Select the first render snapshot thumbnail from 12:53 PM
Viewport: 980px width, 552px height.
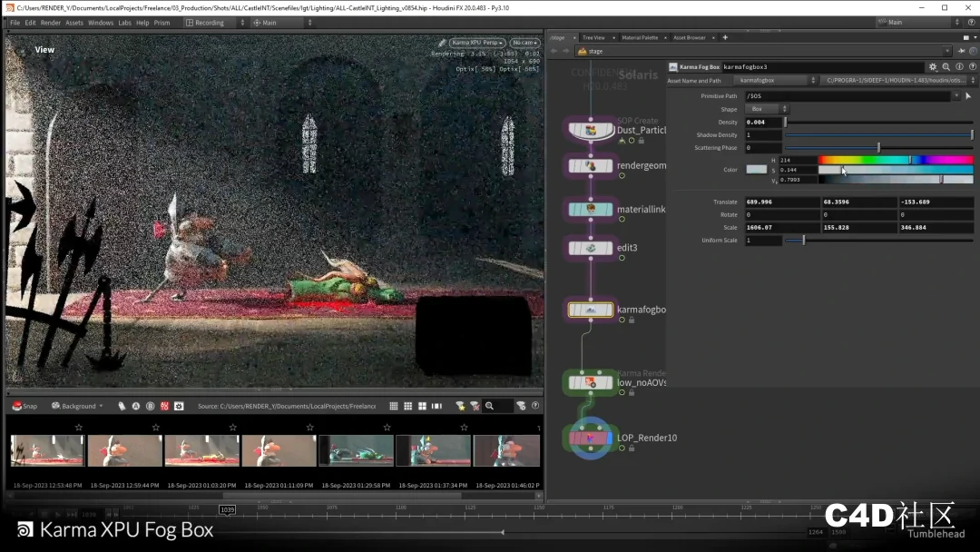48,450
